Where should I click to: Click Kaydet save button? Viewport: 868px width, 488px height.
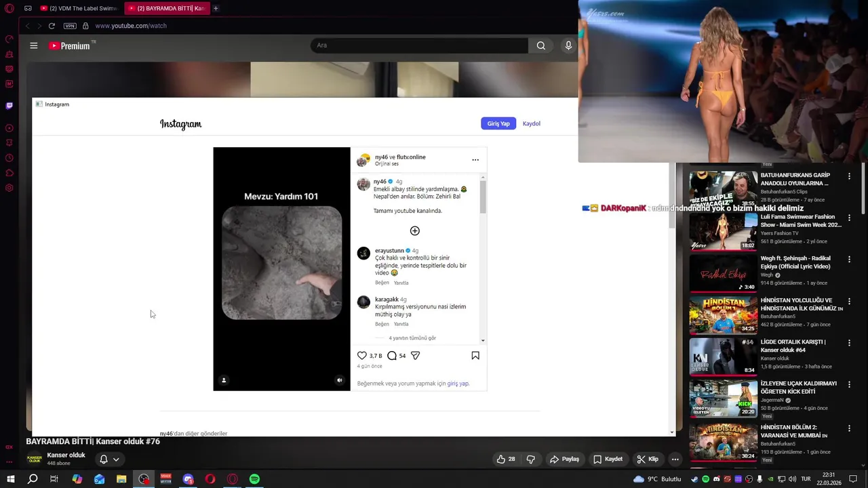608,459
